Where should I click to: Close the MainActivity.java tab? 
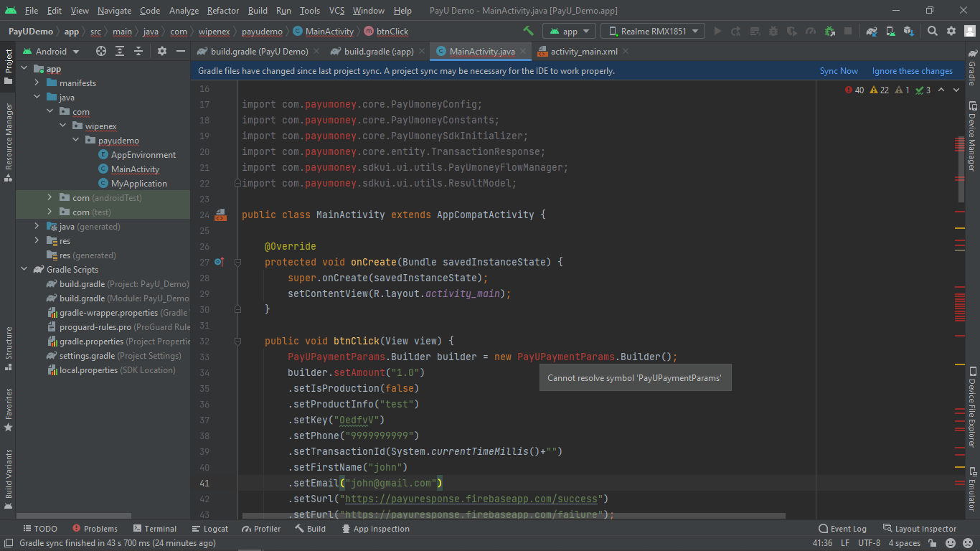pos(523,51)
